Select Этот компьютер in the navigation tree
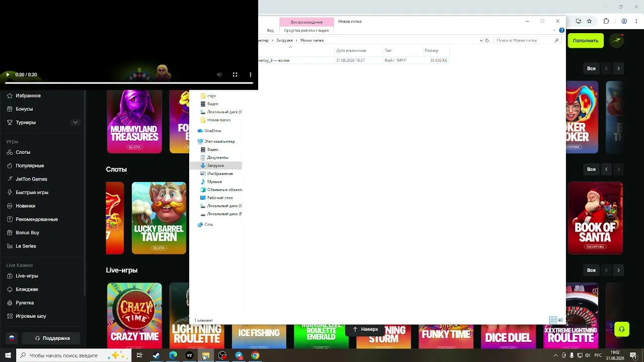The image size is (644, 362). [219, 142]
